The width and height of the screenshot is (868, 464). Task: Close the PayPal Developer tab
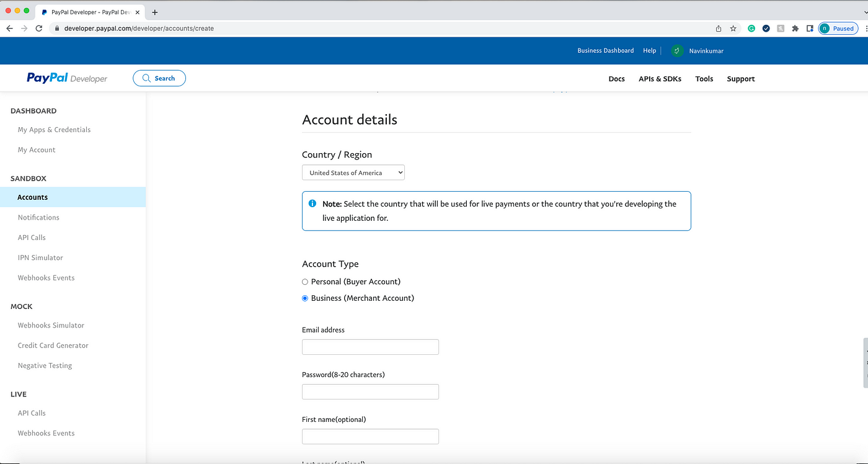tap(138, 12)
